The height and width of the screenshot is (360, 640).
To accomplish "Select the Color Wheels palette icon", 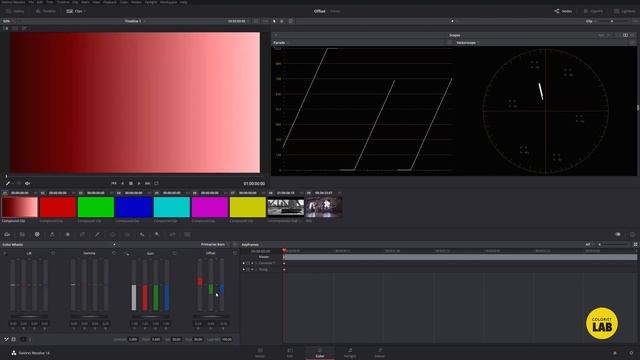I will [37, 235].
